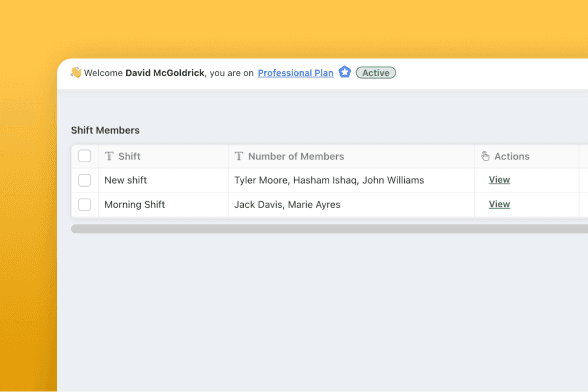Click the Active status badge
The width and height of the screenshot is (588, 392).
coord(376,73)
